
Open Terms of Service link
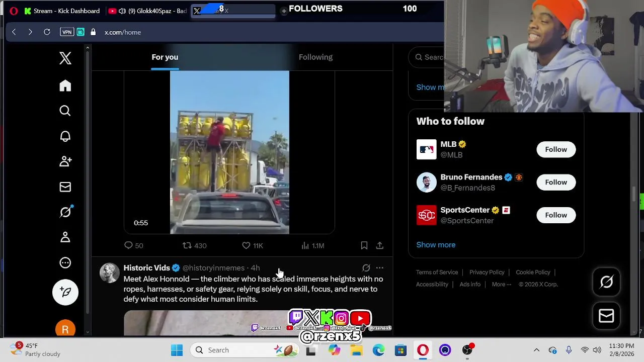pyautogui.click(x=437, y=272)
